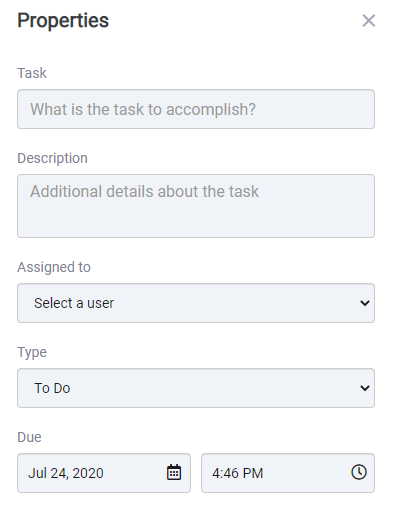Open the clock time picker icon
Viewport: 393px width, 507px height.
pos(359,472)
